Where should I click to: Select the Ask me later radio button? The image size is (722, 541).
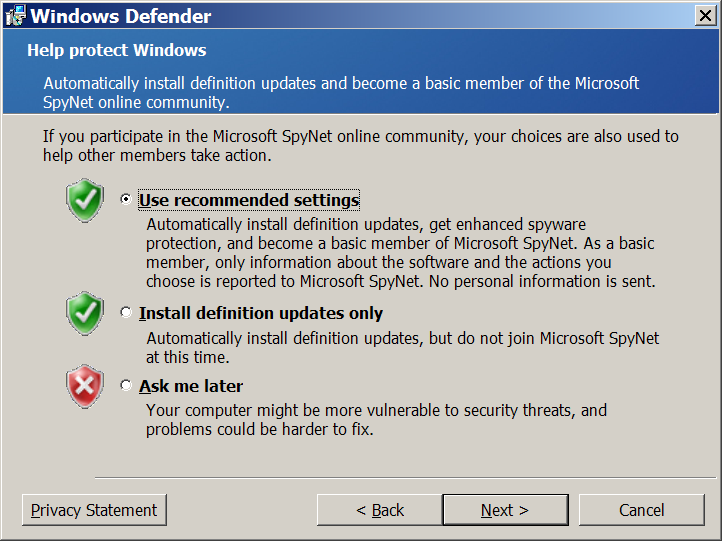(x=126, y=385)
